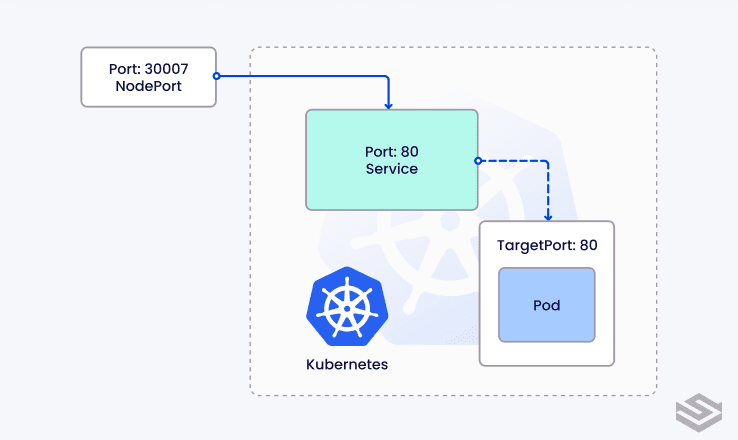The width and height of the screenshot is (738, 440).
Task: Click the 'Pod' word
Action: [x=546, y=305]
